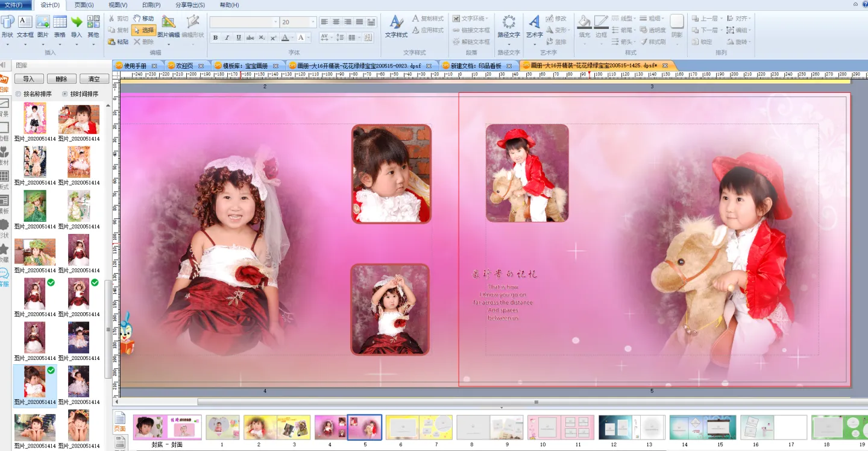The width and height of the screenshot is (868, 451).
Task: Align text left
Action: coord(324,22)
